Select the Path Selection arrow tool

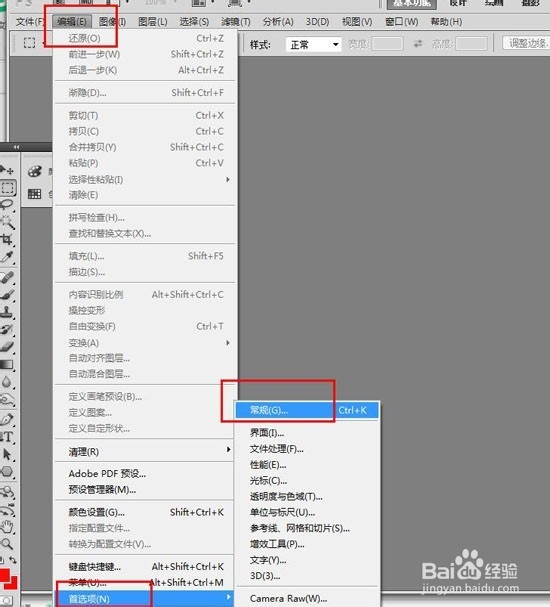click(7, 454)
